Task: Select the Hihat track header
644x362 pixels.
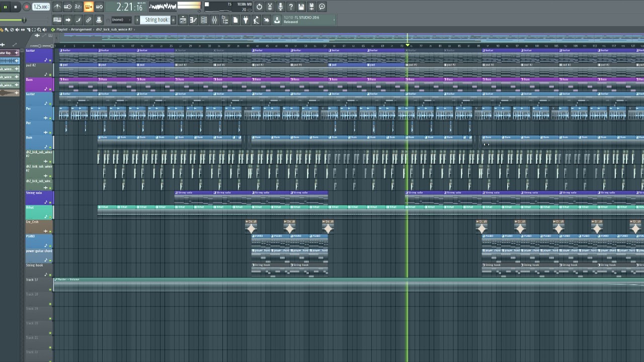Action: (x=39, y=212)
